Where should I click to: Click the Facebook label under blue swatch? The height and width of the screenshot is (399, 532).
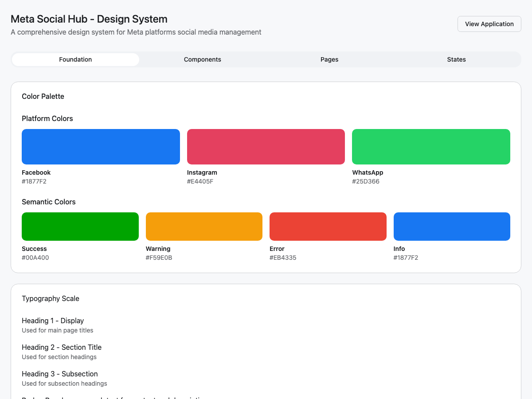click(x=36, y=172)
